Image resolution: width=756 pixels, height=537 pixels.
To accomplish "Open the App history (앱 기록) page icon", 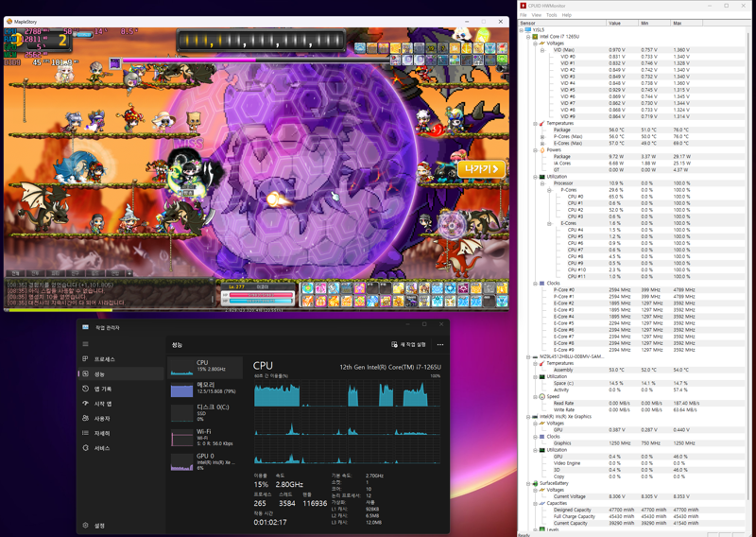I will (85, 389).
